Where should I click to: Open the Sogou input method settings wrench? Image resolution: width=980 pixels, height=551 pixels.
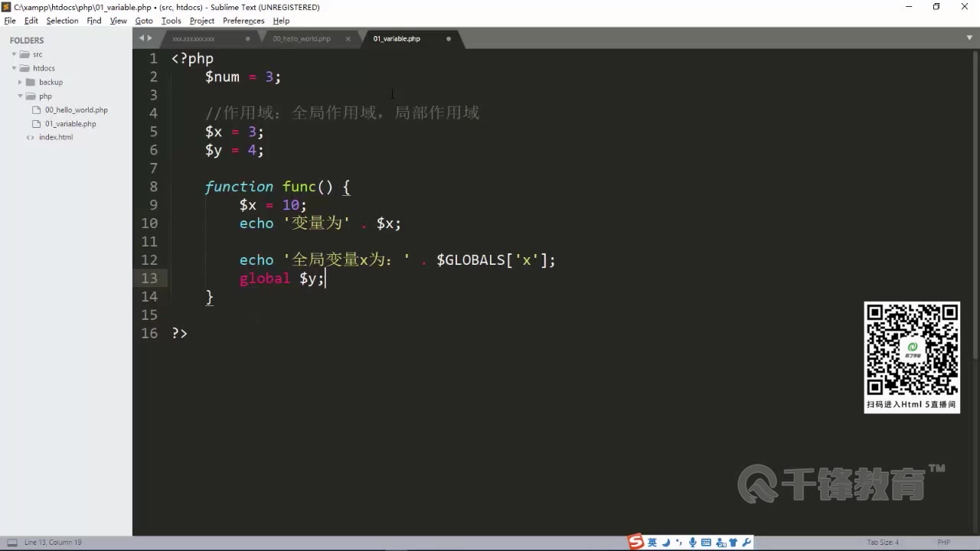(746, 542)
